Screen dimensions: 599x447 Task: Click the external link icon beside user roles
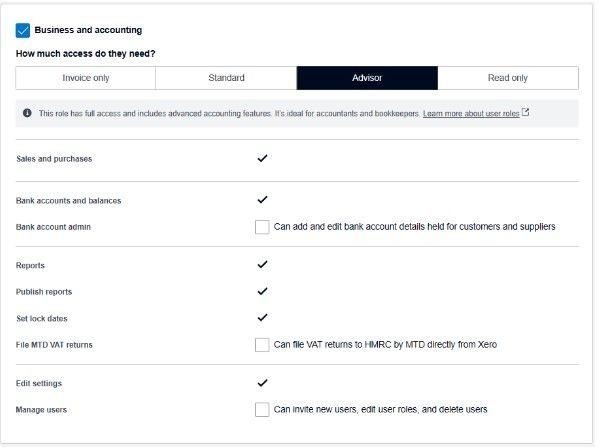[x=526, y=112]
